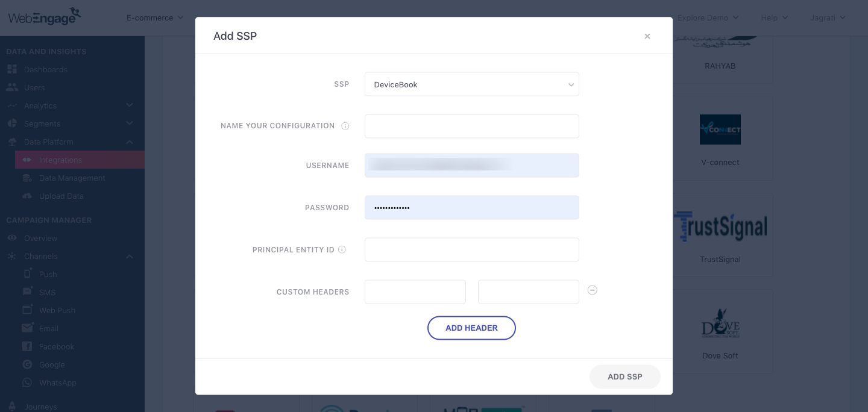
Task: Show info tooltip for Name Your Configuration
Action: tap(345, 126)
